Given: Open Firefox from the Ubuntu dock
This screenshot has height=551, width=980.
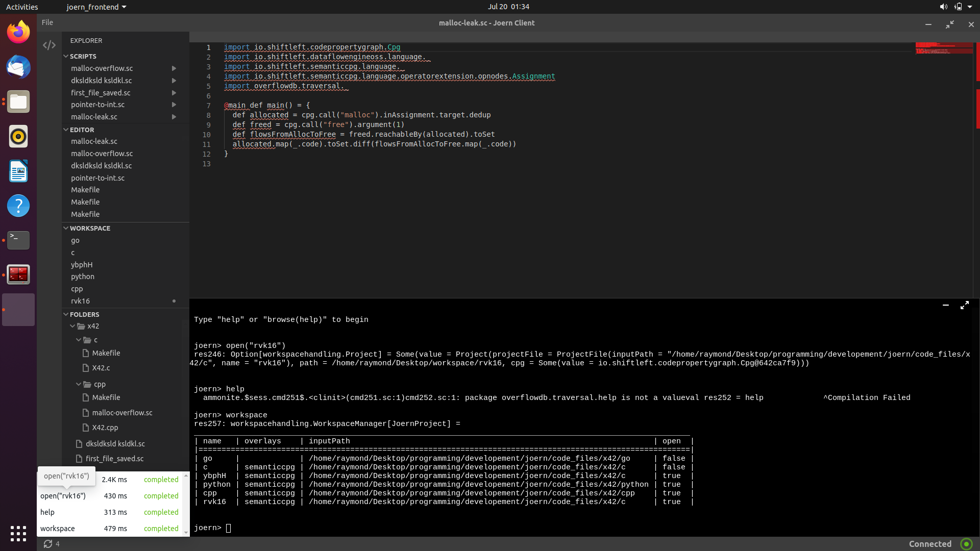Looking at the screenshot, I should pos(18,32).
